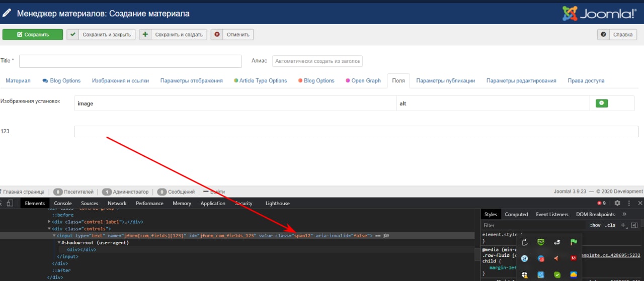Viewport: 644px width, 281px height.
Task: Select the Styles pane tab
Action: (x=491, y=214)
